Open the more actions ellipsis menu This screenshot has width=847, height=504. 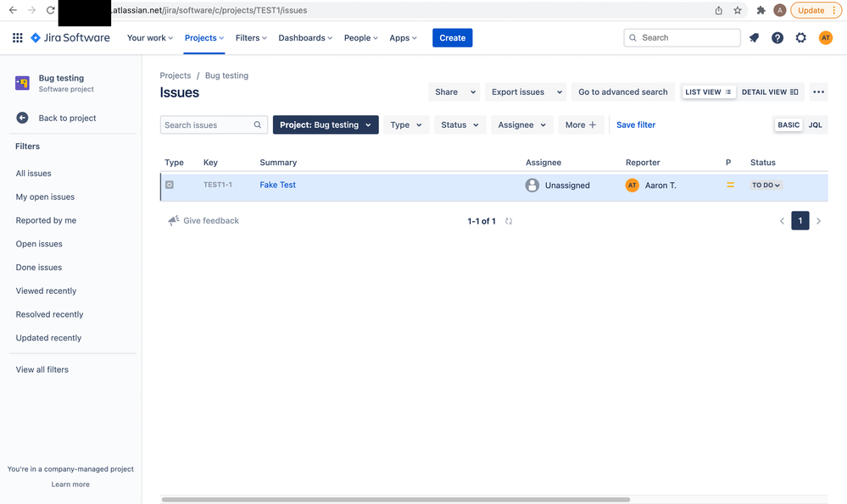point(819,91)
